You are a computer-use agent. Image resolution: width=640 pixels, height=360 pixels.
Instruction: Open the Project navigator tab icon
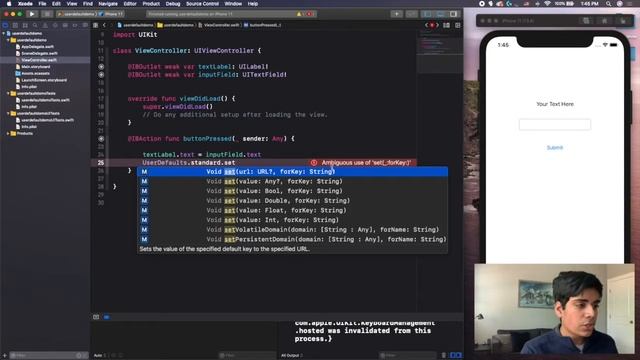click(x=5, y=25)
